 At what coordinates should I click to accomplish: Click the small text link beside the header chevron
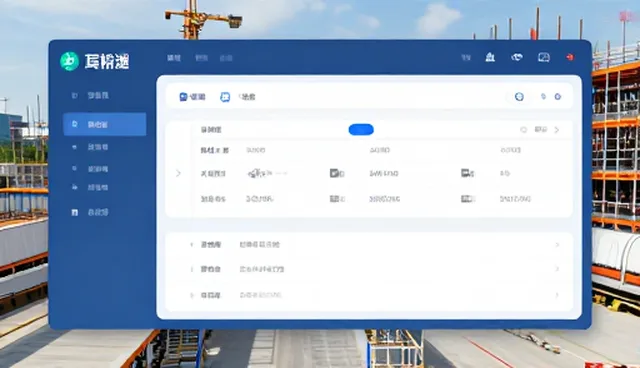point(541,130)
